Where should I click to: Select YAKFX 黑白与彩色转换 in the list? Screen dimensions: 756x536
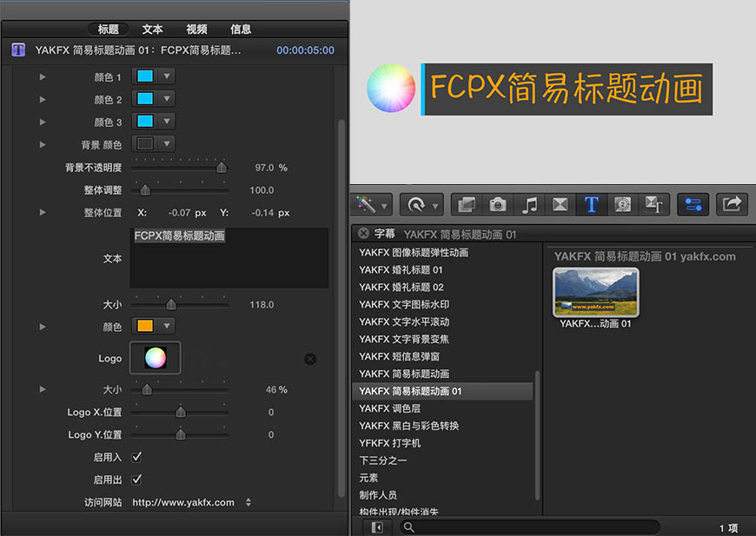coord(409,426)
